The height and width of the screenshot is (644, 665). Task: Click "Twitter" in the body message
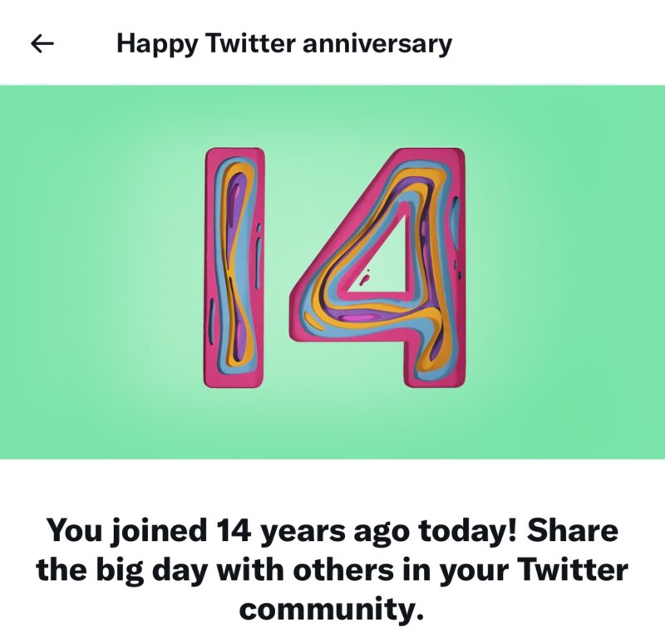tap(574, 572)
